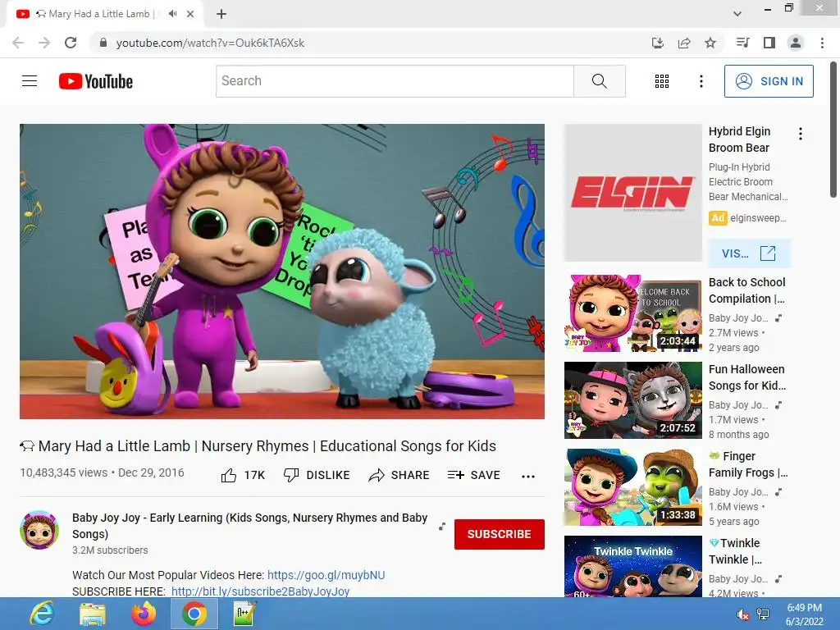The height and width of the screenshot is (630, 840).
Task: Bookmark this page with star
Action: tap(710, 43)
